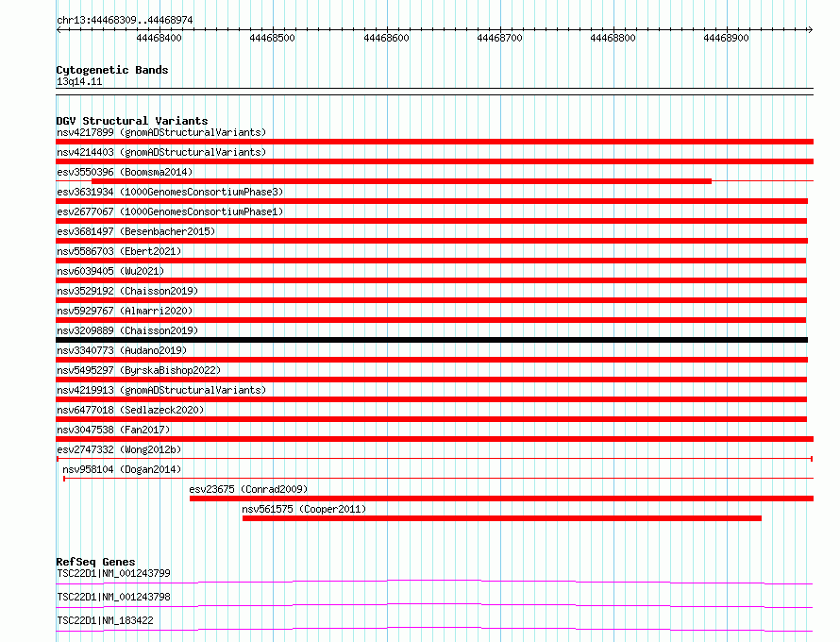The height and width of the screenshot is (642, 840).
Task: Click the thick red bar of esv3550396
Action: (x=402, y=181)
